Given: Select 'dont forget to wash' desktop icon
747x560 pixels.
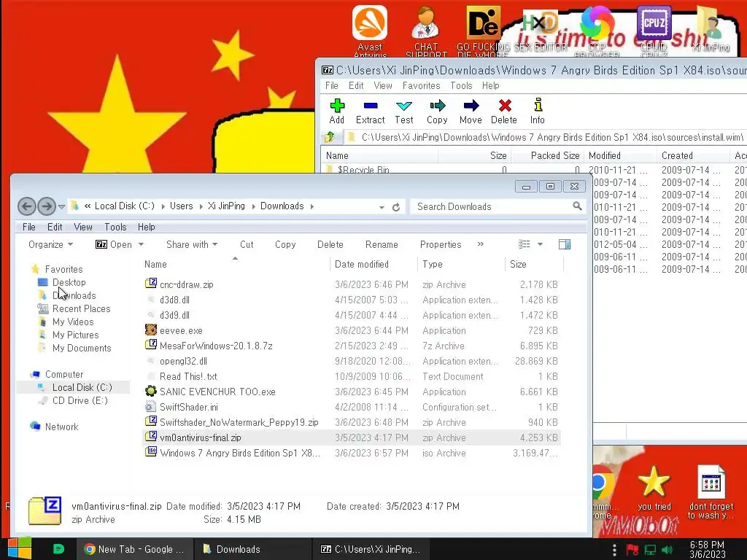Looking at the screenshot, I should pos(711,491).
